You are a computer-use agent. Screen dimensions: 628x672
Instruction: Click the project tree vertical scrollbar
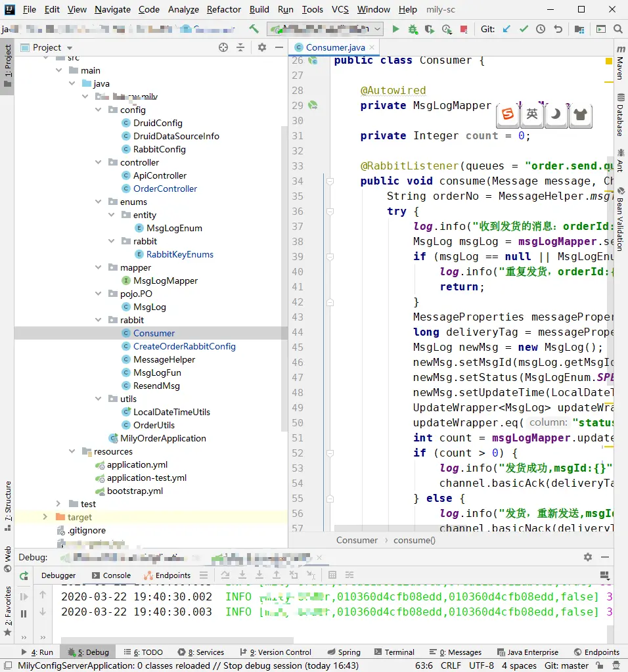point(284,279)
